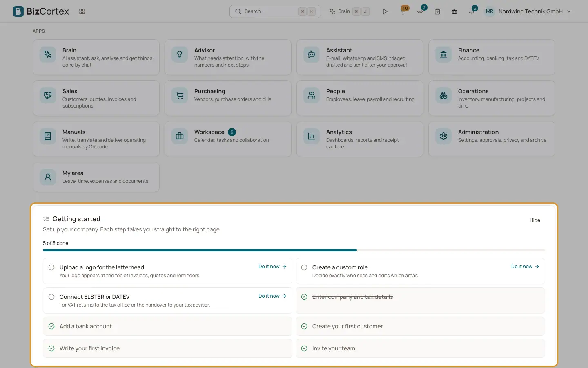Image resolution: width=588 pixels, height=368 pixels.
Task: Hide the Getting started panel
Action: 535,220
